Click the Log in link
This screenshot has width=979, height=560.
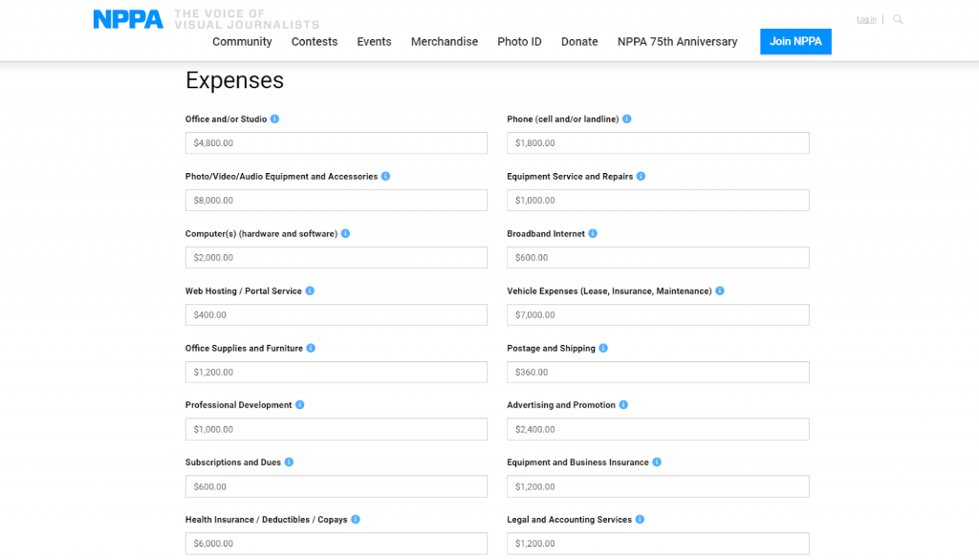click(x=866, y=19)
